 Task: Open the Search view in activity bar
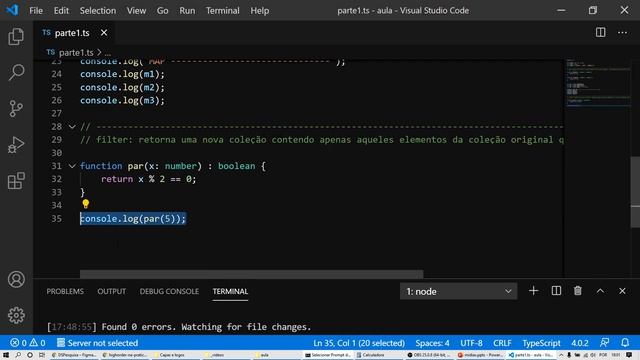click(x=16, y=73)
